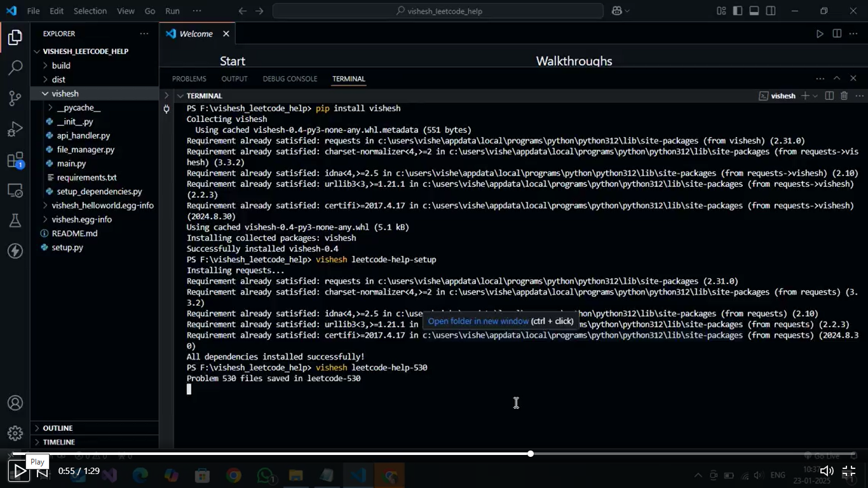Open main.py from the explorer
The height and width of the screenshot is (488, 868).
[x=71, y=163]
